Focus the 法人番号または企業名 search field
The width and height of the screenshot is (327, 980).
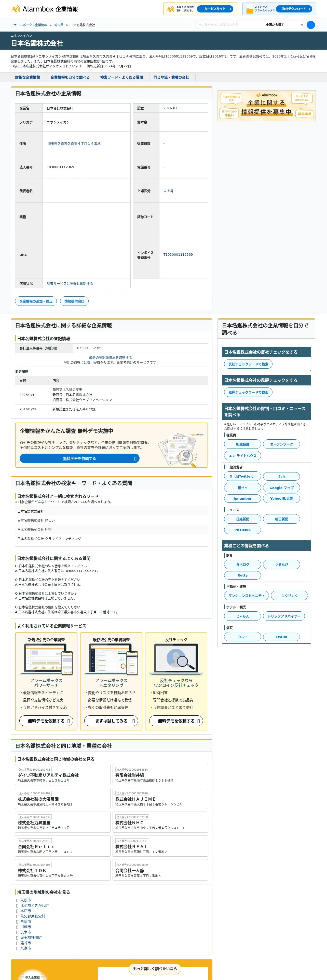229,25
